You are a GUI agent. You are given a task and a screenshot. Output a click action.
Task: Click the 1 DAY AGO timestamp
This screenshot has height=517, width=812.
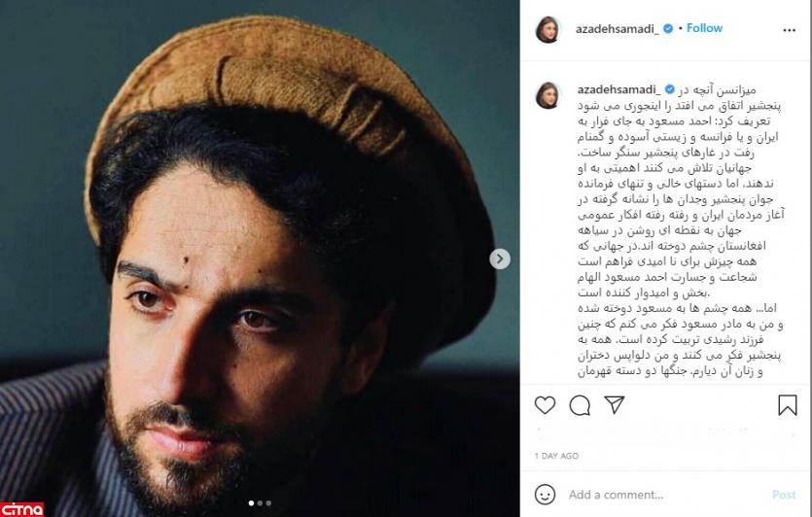tap(556, 456)
